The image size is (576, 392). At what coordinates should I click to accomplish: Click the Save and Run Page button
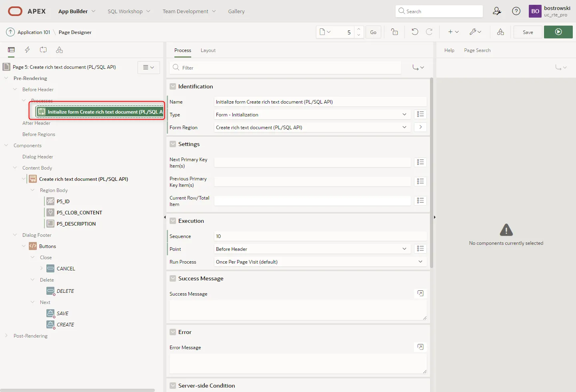tap(558, 32)
